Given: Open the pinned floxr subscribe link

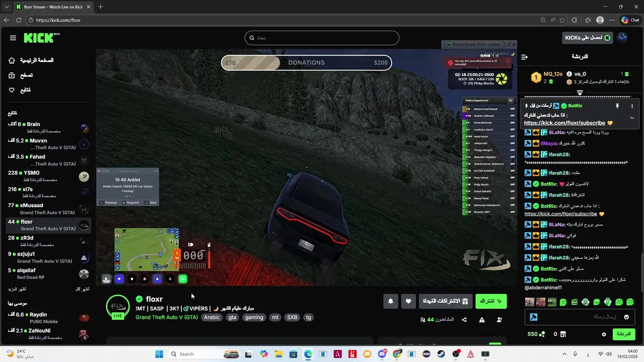Looking at the screenshot, I should pos(564,123).
